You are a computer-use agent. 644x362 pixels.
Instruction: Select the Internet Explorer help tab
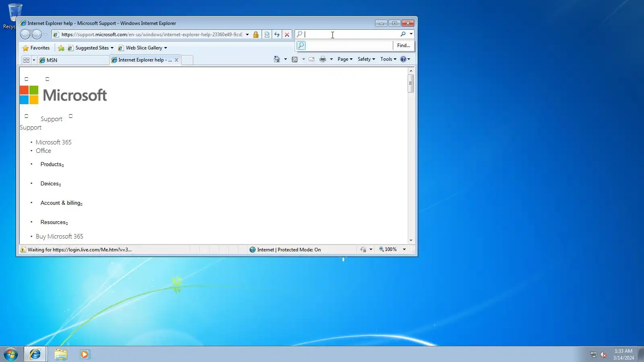click(142, 60)
